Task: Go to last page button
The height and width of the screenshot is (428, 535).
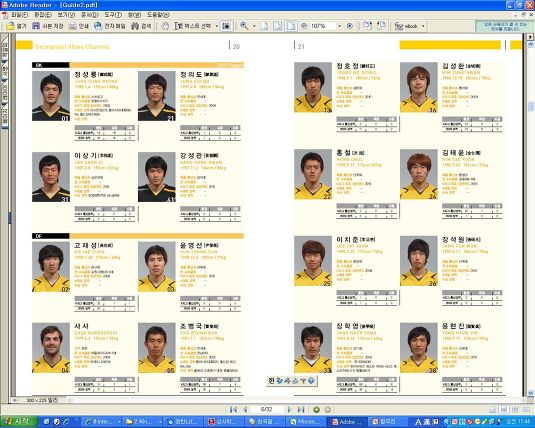Action: click(x=301, y=410)
